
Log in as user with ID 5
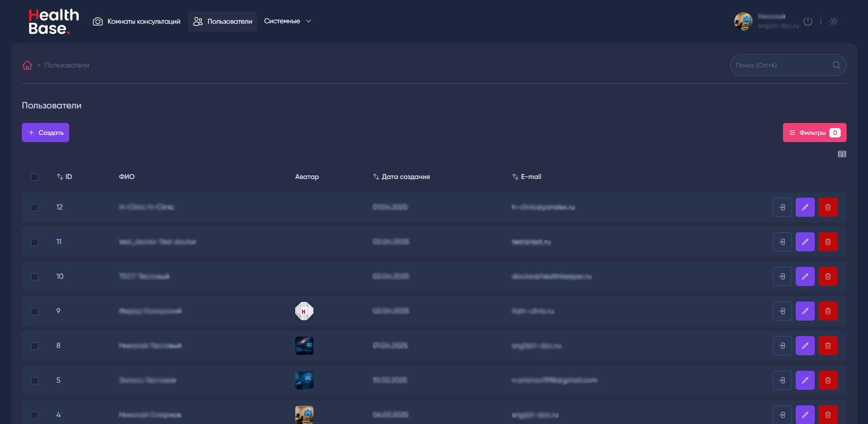(782, 380)
